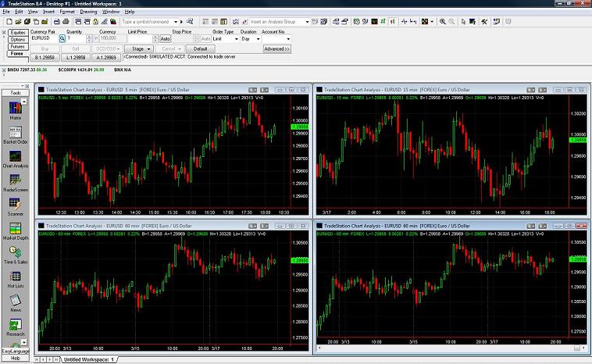Click into the Currency Pair EURUSD field

tap(45, 38)
